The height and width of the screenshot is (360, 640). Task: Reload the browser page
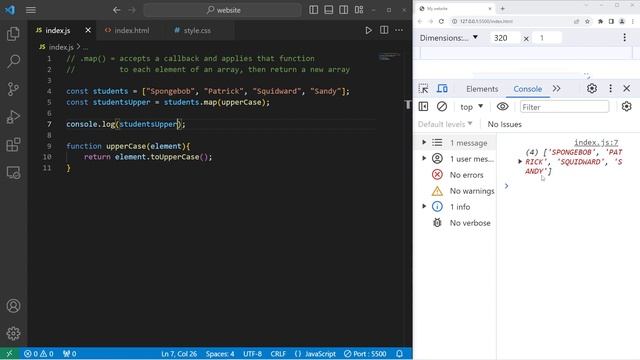[x=441, y=21]
